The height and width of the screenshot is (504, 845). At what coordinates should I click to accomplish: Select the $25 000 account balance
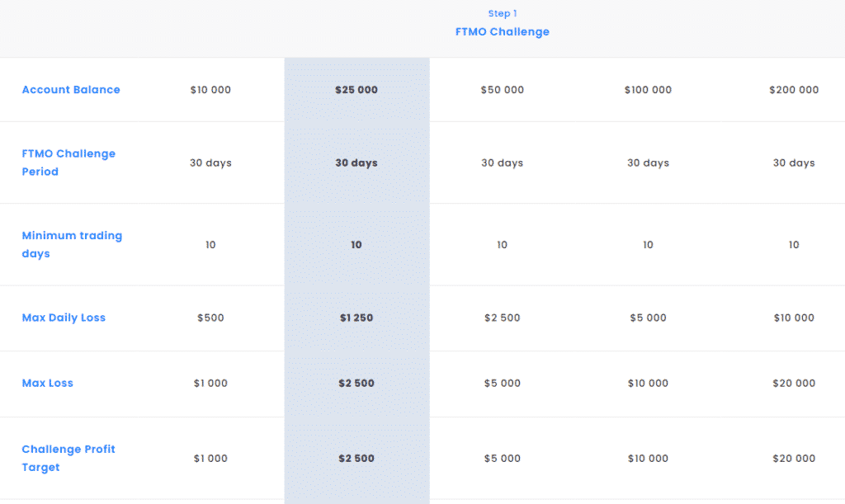click(356, 90)
